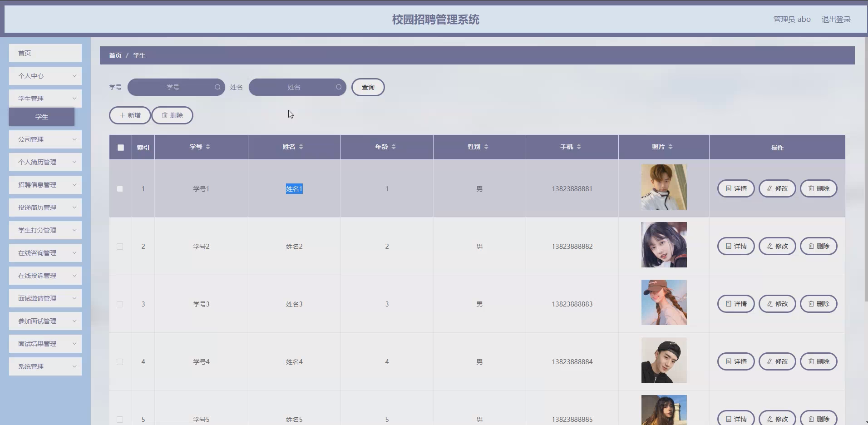Click 修改 for 姓名2
868x425 pixels.
777,246
